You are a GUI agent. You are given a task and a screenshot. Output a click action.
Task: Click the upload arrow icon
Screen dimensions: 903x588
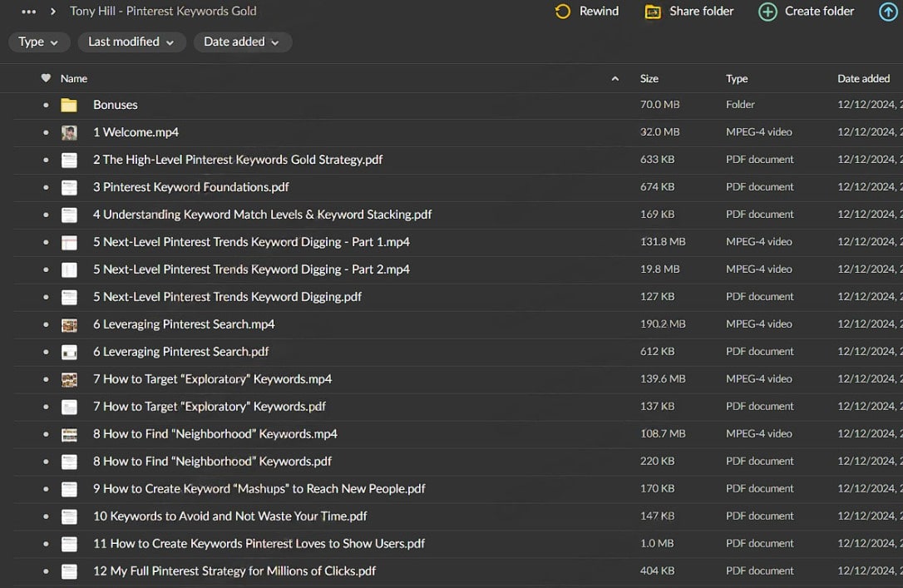point(888,12)
